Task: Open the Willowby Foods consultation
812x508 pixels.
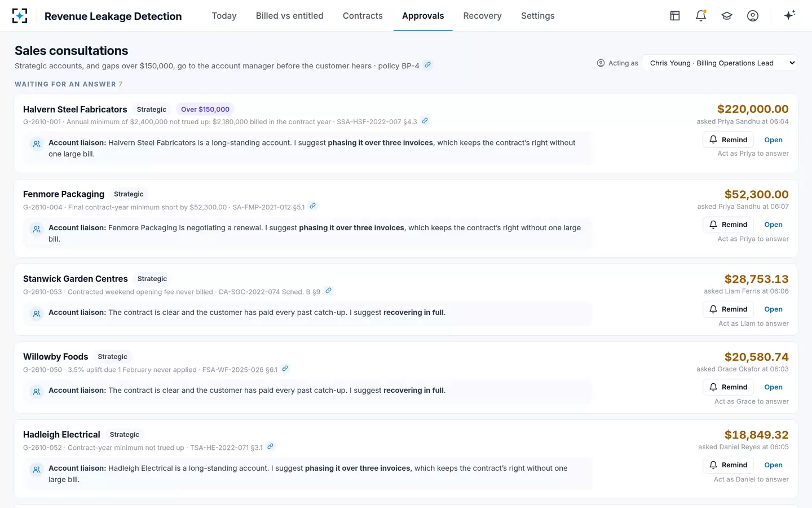Action: tap(773, 387)
